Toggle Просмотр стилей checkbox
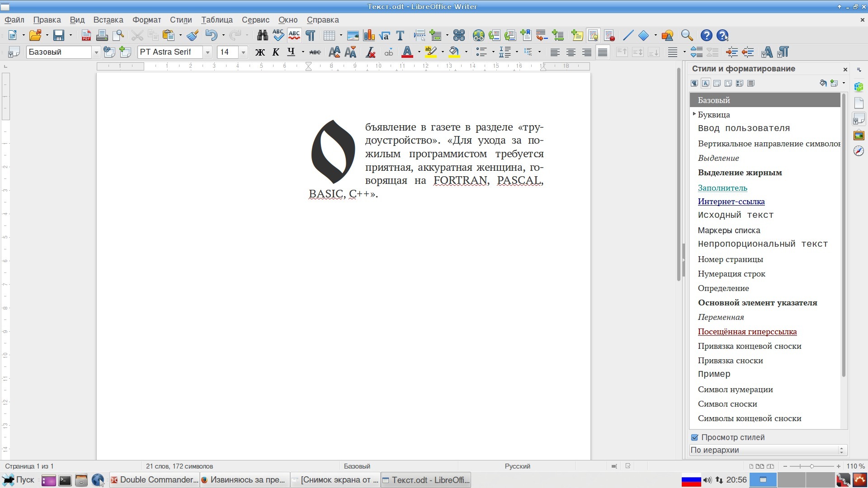The width and height of the screenshot is (868, 488). [695, 437]
